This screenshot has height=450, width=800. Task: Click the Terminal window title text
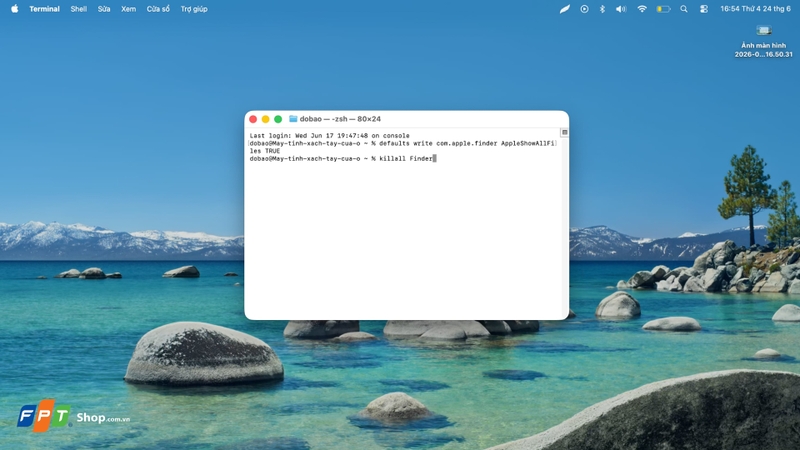(340, 119)
